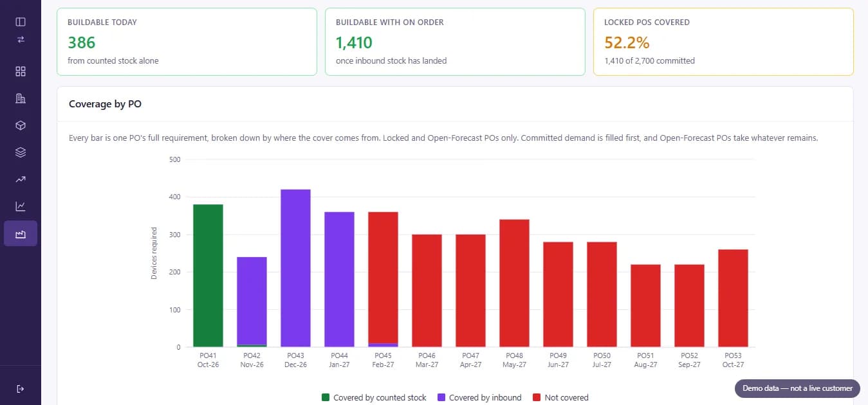
Task: Open the dashboard grid icon
Action: tap(21, 71)
